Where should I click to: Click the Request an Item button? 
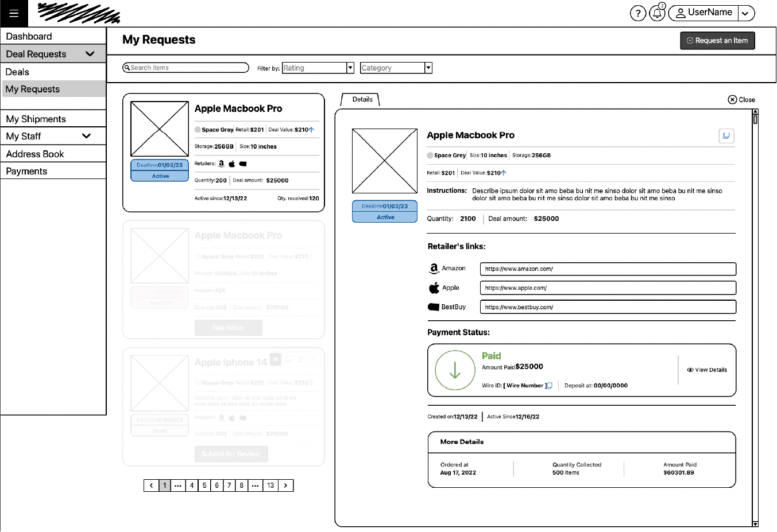pyautogui.click(x=717, y=41)
